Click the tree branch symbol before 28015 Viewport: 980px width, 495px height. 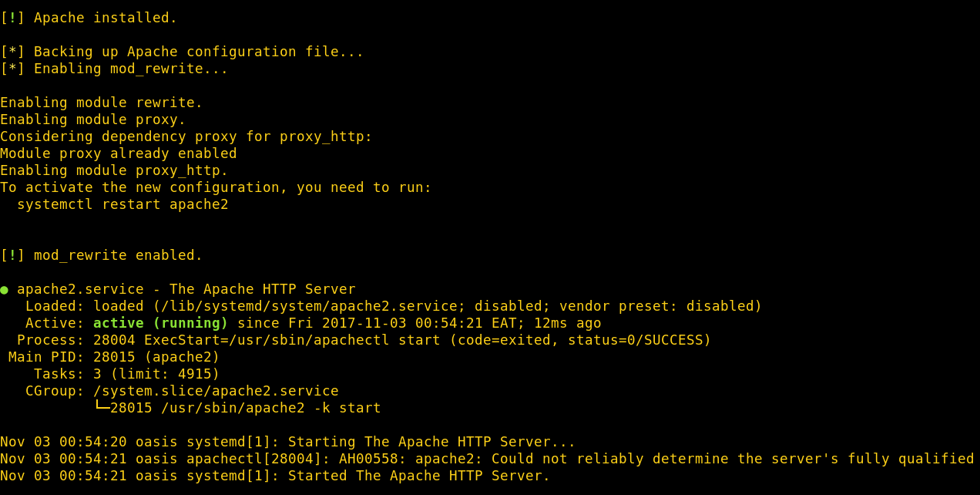click(x=102, y=406)
